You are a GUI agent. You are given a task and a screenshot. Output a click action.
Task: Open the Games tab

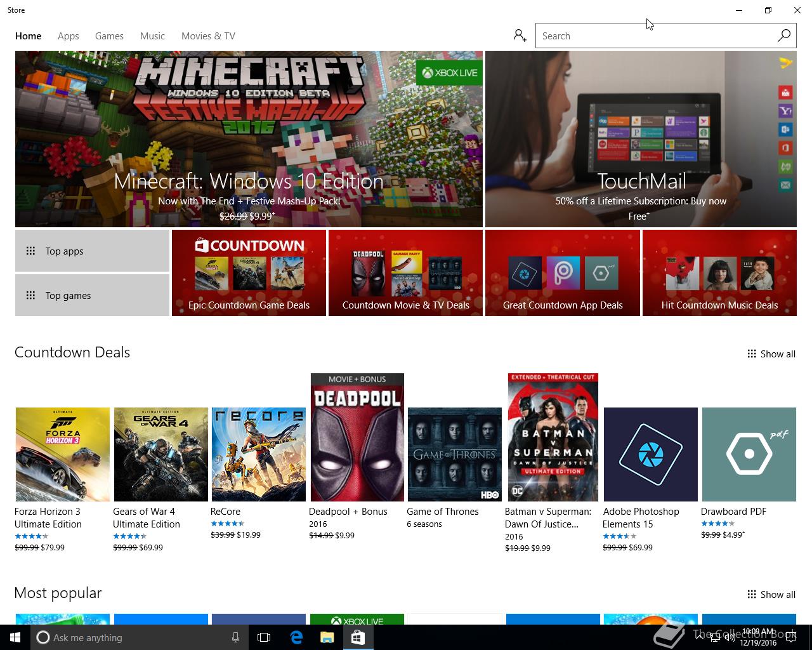pyautogui.click(x=109, y=36)
